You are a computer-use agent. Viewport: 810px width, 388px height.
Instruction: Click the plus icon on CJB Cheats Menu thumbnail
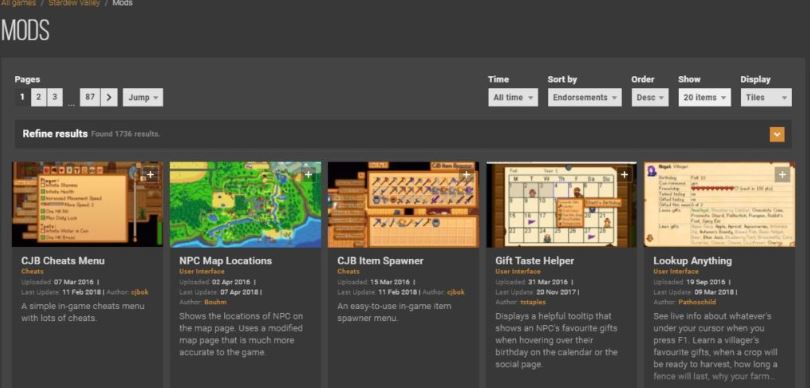coord(150,175)
